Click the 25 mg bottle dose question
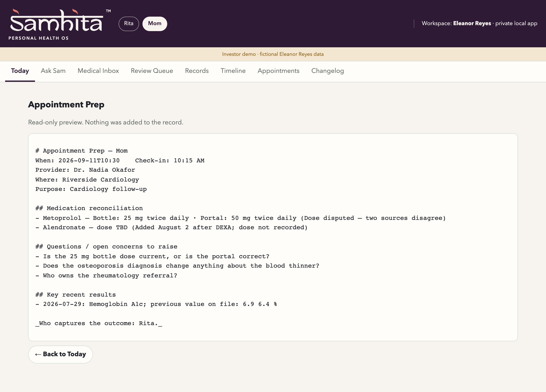This screenshot has height=392, width=546. pyautogui.click(x=152, y=256)
